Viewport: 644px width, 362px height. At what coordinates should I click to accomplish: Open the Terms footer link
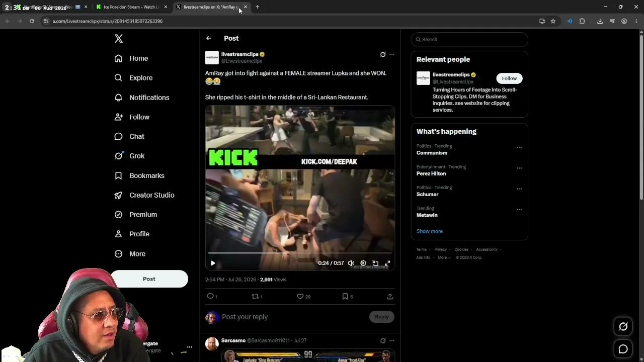click(x=421, y=249)
